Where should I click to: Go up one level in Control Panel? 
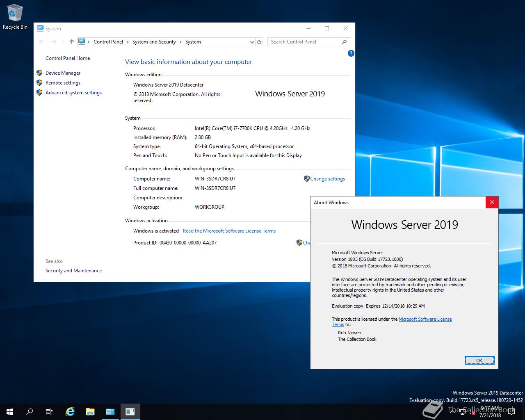72,42
